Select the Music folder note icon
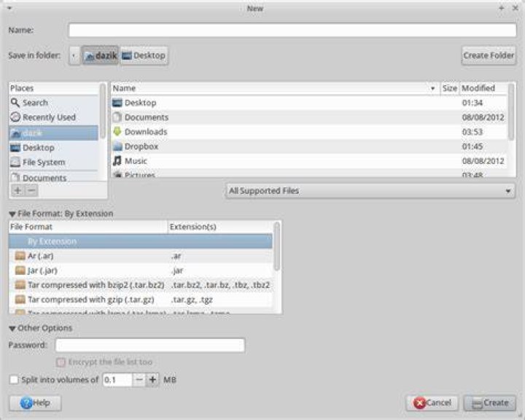 point(117,160)
